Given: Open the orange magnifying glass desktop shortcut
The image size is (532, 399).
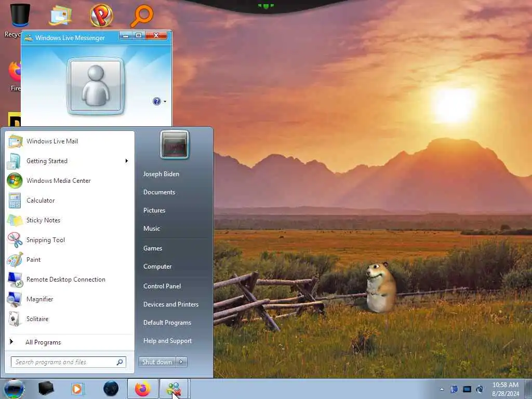Looking at the screenshot, I should pos(142,15).
